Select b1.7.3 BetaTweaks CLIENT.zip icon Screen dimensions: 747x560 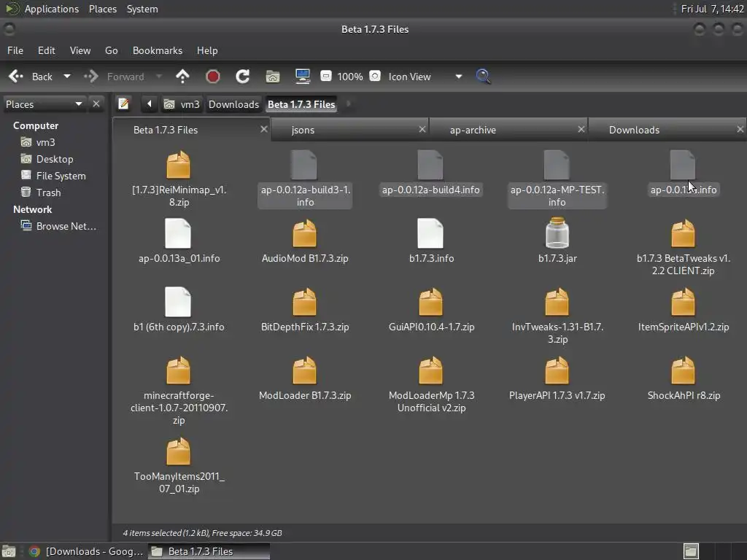[x=683, y=234]
